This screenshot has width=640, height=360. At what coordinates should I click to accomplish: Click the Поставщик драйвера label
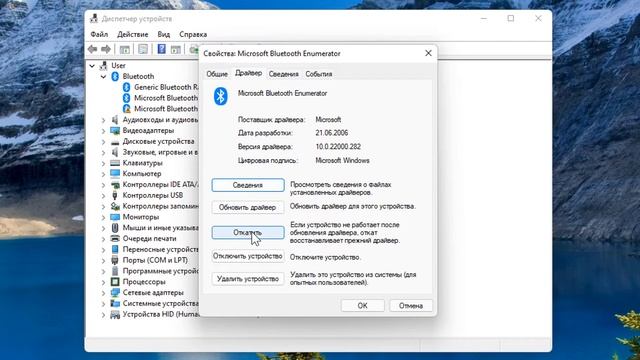tap(271, 120)
